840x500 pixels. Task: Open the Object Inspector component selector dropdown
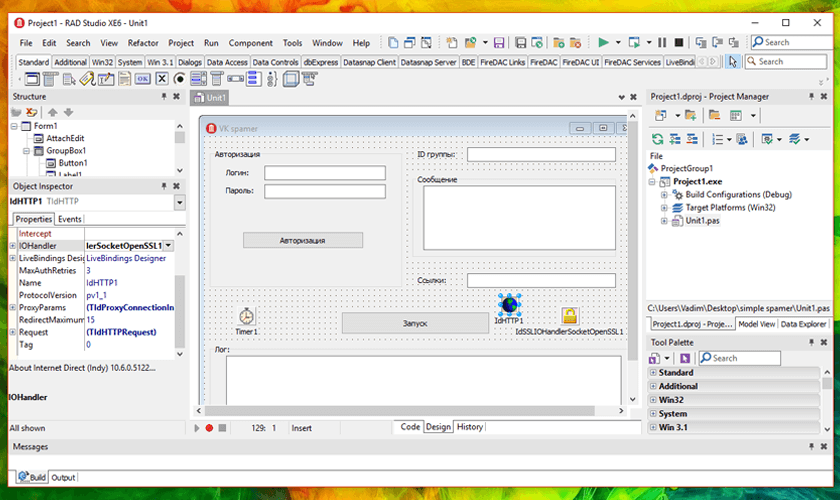179,202
